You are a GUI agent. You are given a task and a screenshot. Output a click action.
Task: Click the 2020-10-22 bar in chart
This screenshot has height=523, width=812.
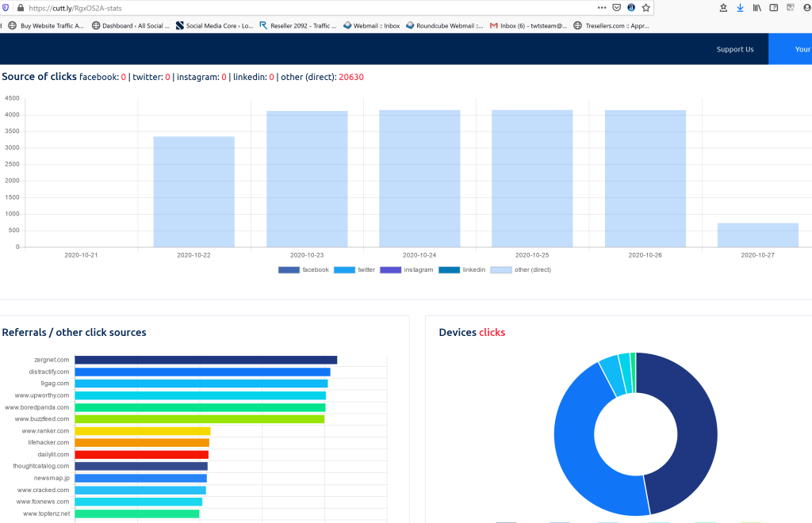click(193, 192)
